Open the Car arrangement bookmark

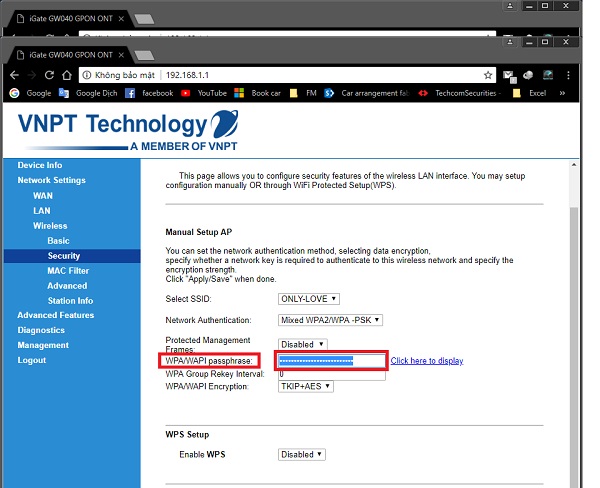point(367,93)
